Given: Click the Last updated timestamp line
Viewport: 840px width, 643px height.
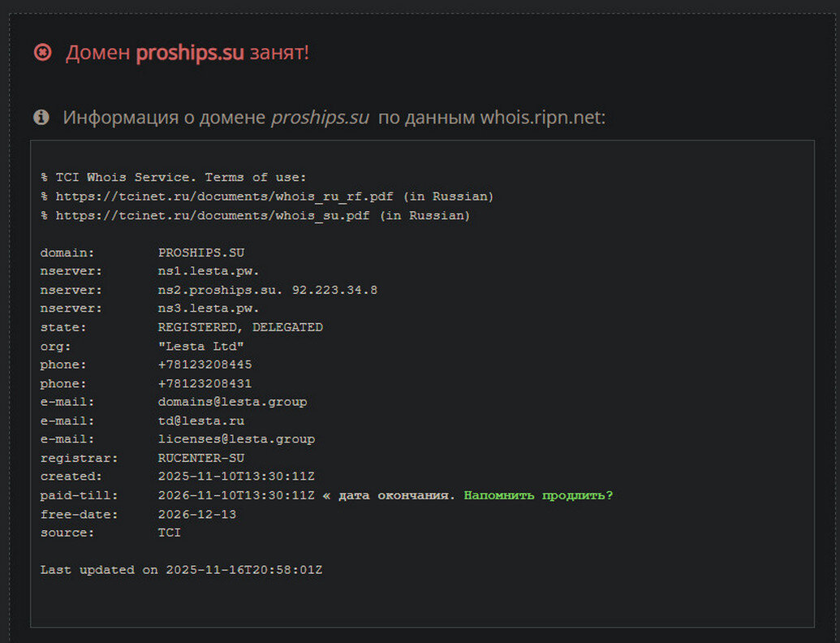Looking at the screenshot, I should (x=181, y=570).
